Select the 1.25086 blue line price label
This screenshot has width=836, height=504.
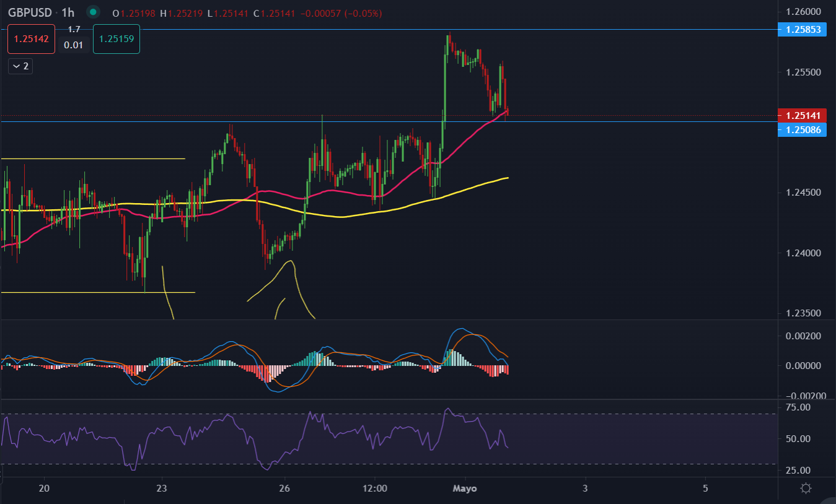click(803, 129)
